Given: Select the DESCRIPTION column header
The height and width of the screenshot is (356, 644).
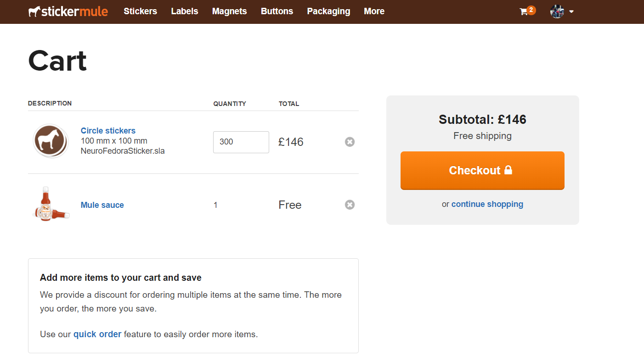Looking at the screenshot, I should 50,104.
